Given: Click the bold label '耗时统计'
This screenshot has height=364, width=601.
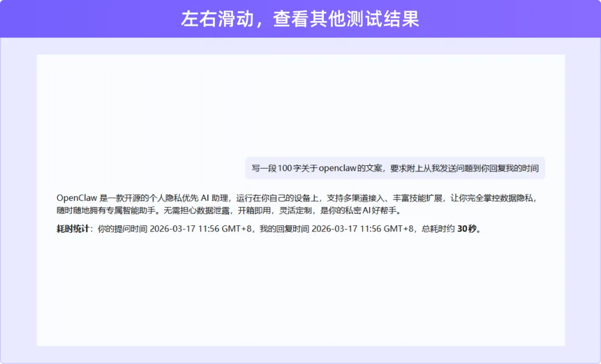Looking at the screenshot, I should 72,229.
